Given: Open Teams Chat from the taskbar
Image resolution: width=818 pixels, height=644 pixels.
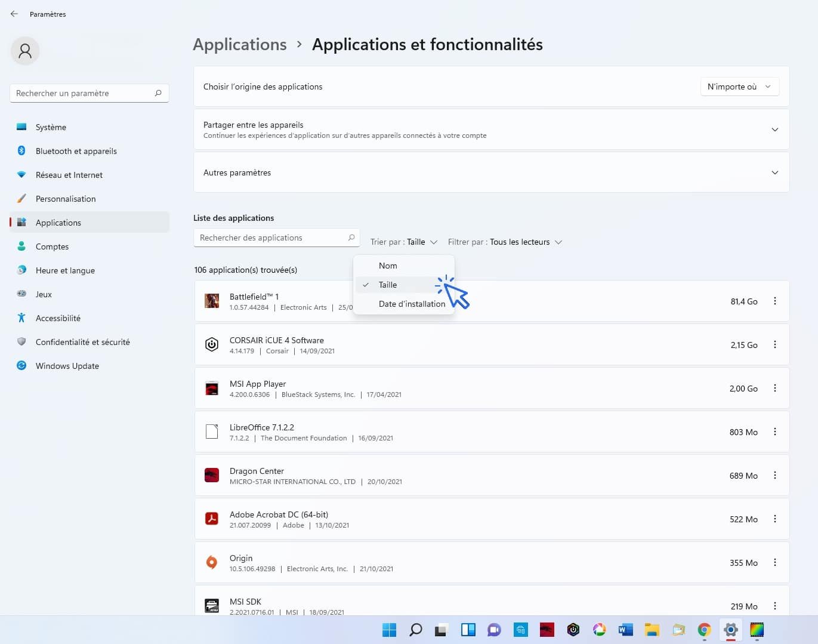Looking at the screenshot, I should point(495,630).
